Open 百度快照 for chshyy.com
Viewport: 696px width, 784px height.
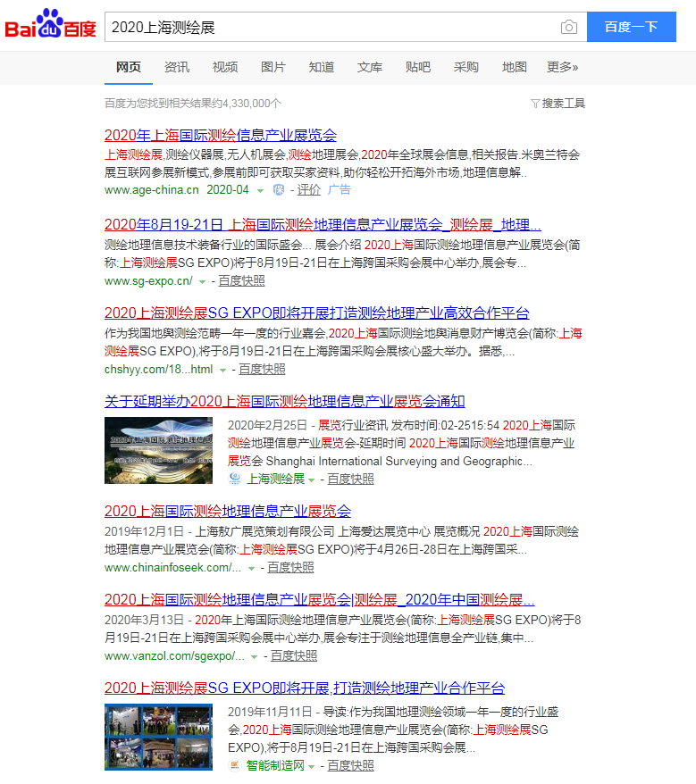262,370
